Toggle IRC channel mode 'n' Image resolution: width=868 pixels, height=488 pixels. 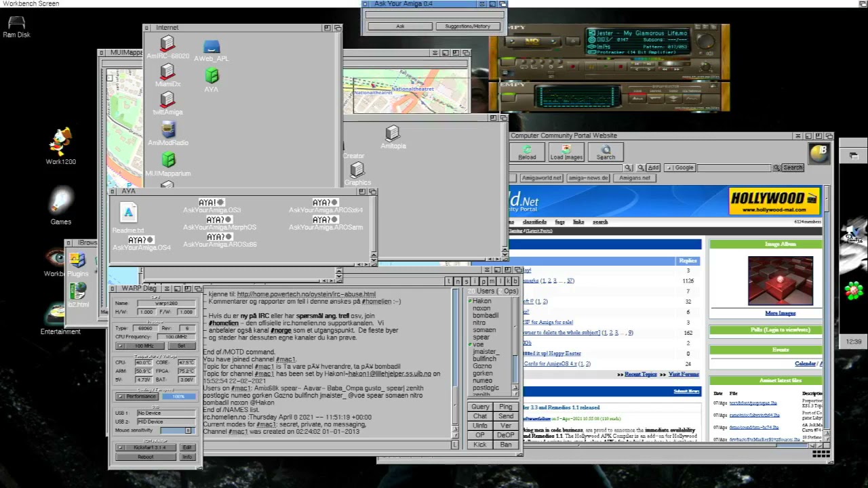point(458,281)
